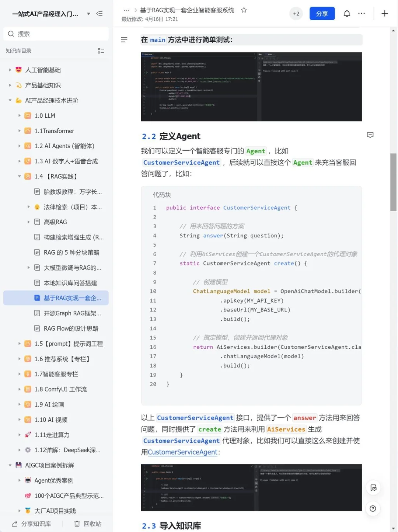This screenshot has width=398, height=532.
Task: Focus the 搜索 search field
Action: [56, 34]
